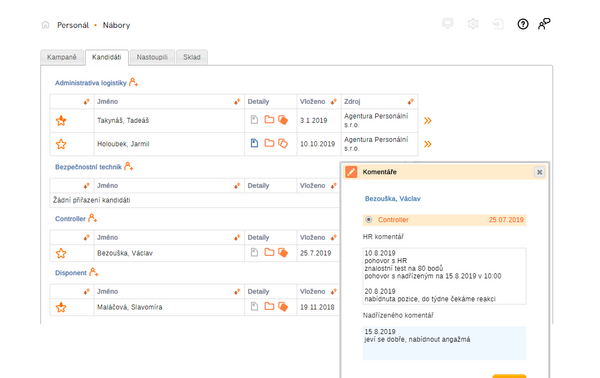600x378 pixels.
Task: Click date cell 10.10.2019
Action: tap(319, 144)
